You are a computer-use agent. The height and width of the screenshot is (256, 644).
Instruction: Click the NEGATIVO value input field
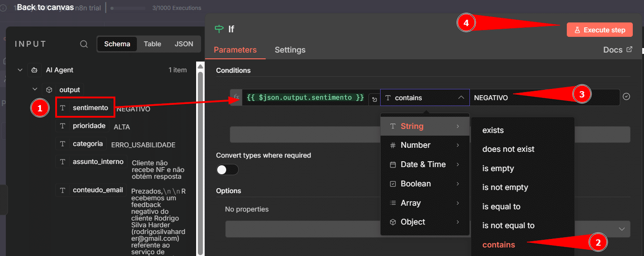pyautogui.click(x=544, y=97)
